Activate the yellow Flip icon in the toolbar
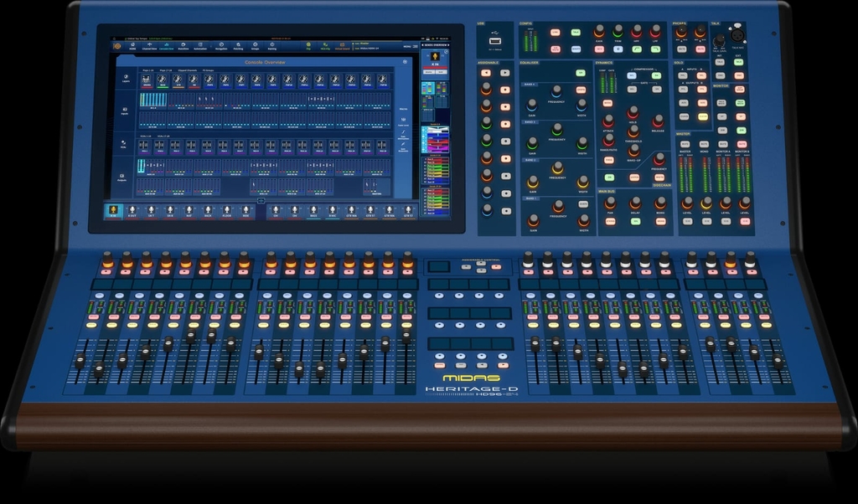Screen dimensions: 858x504 click(x=308, y=46)
